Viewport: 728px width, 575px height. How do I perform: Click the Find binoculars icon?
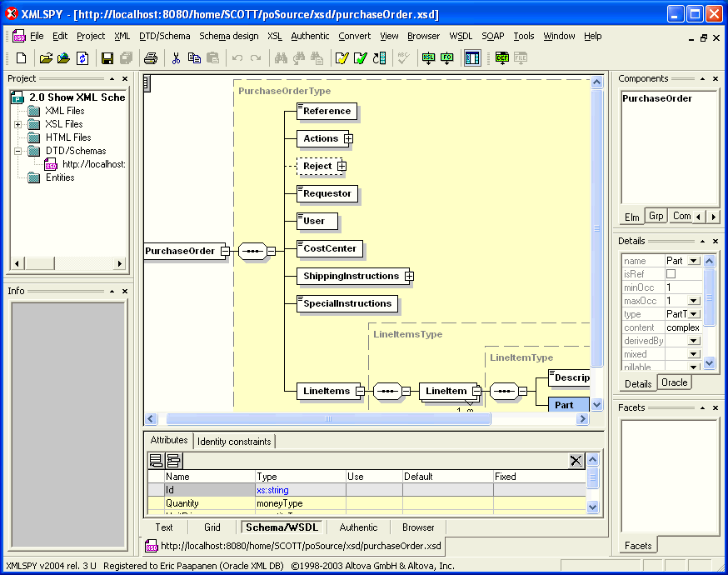point(281,57)
